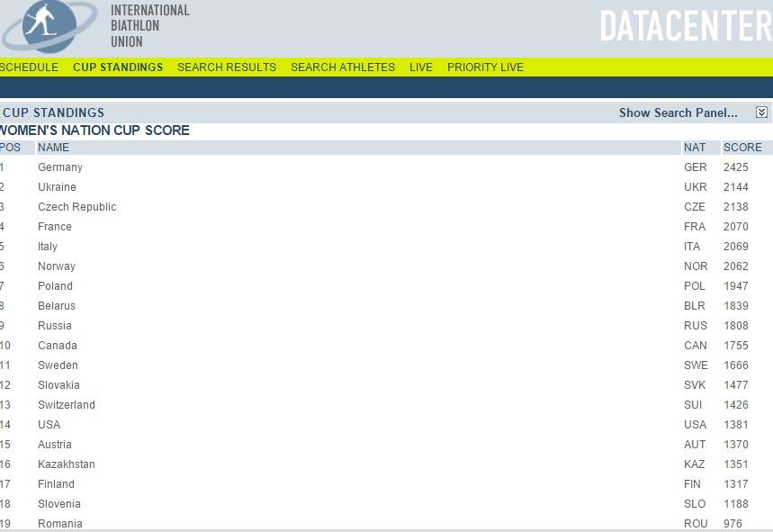This screenshot has height=532, width=773.
Task: Open Search Athletes page
Action: 342,68
